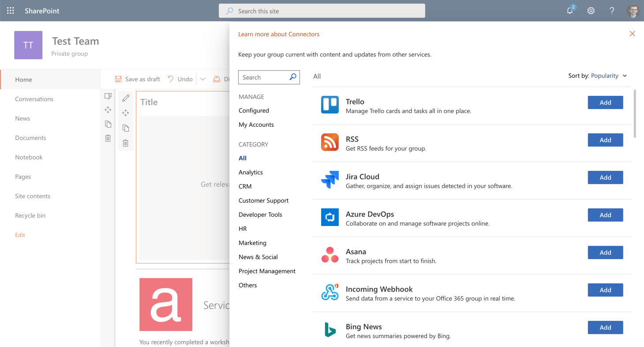The height and width of the screenshot is (347, 644).
Task: Open Site contents in navigation
Action: (x=33, y=196)
